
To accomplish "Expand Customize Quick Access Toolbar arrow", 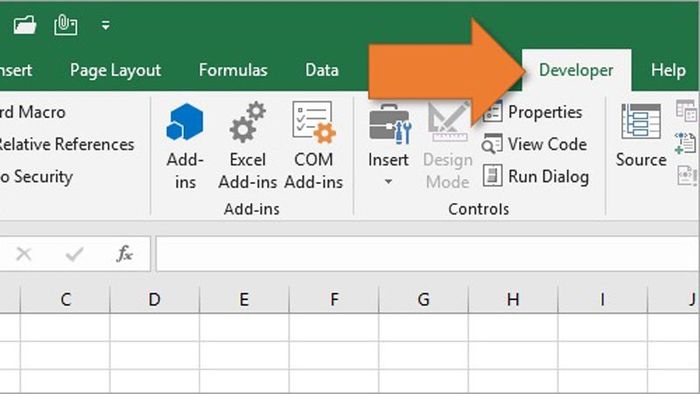I will (x=105, y=25).
